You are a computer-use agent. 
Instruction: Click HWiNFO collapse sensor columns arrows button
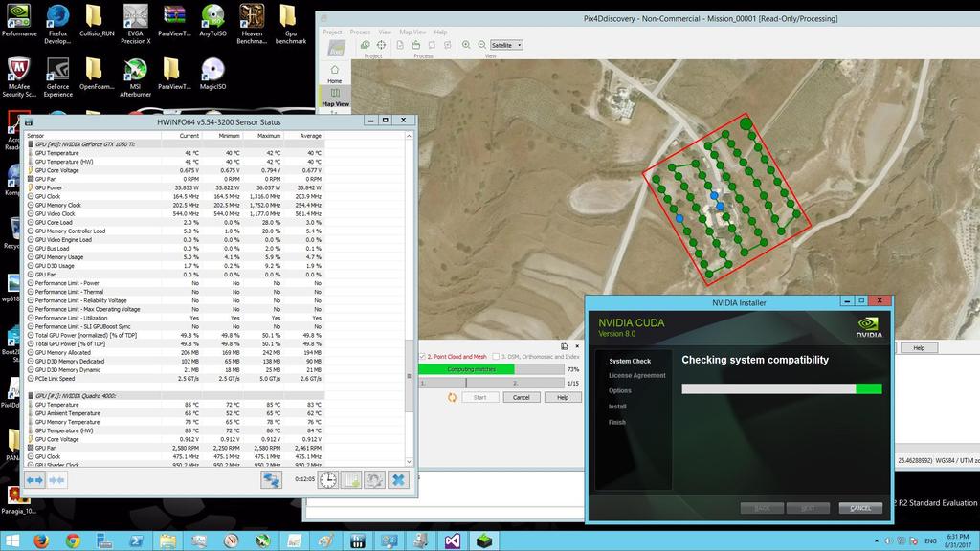(x=56, y=480)
